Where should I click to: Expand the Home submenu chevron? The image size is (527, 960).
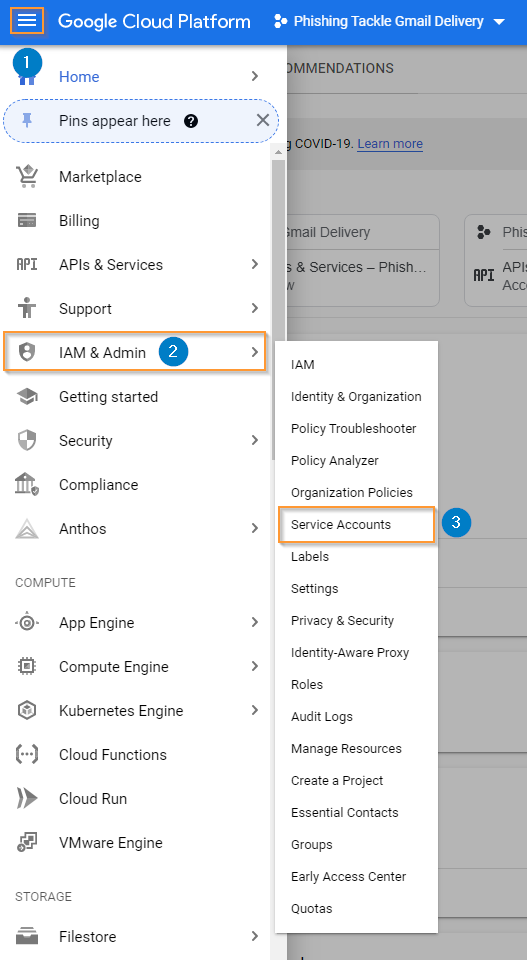click(255, 76)
